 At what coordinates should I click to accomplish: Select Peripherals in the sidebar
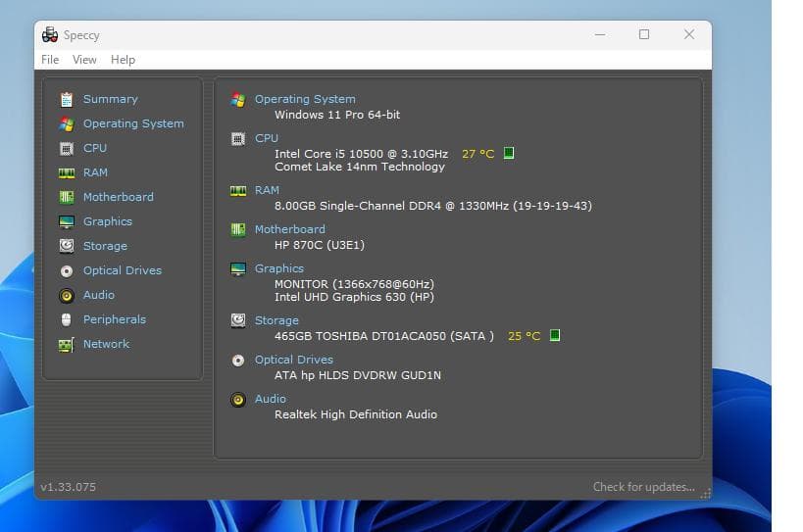[115, 319]
